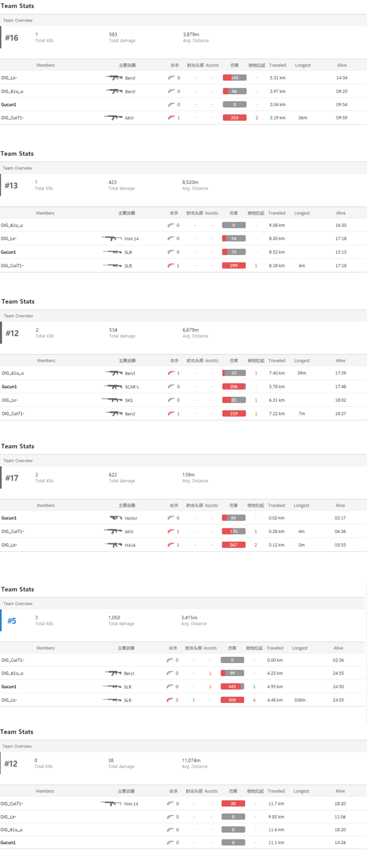
Task: Click the 509 damage bar
Action: 232,700
